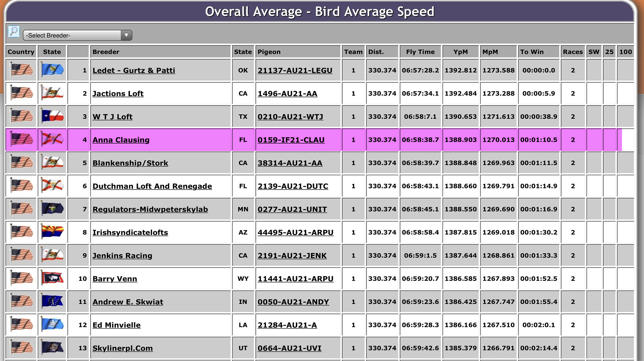Click the Fly Time column header
The image size is (644, 361).
coord(420,52)
